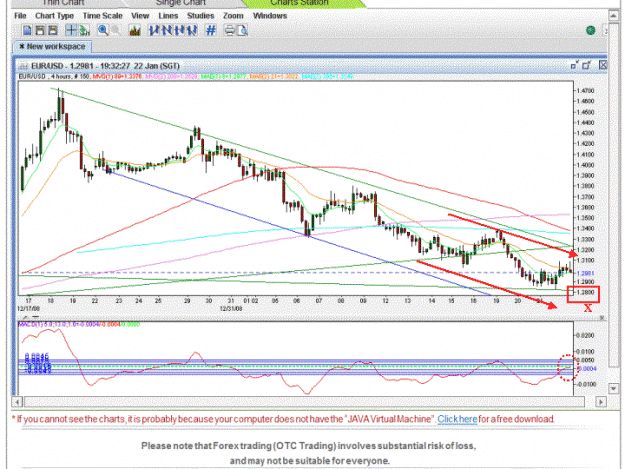Click the page vertical scrollbar up arrow
625x469 pixels.
point(613,16)
